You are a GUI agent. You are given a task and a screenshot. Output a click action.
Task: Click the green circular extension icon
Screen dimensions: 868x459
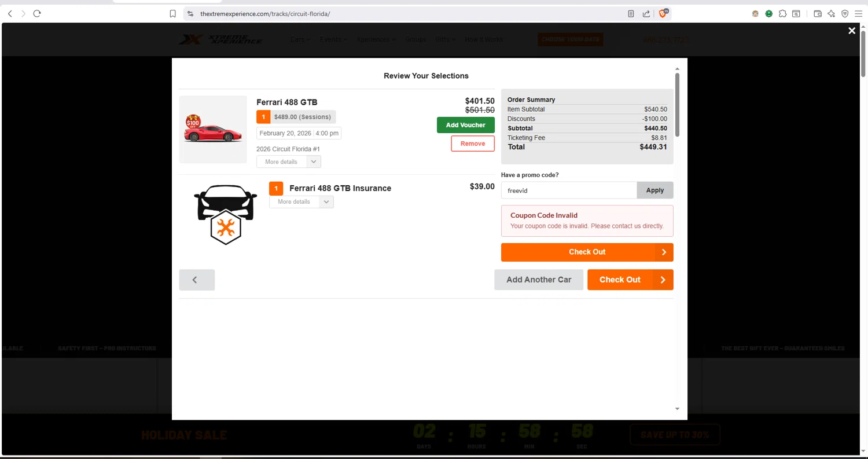[768, 13]
